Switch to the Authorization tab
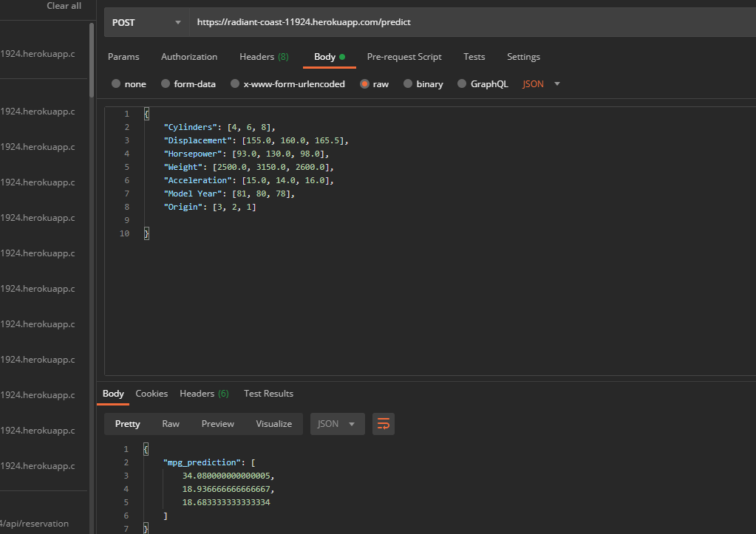This screenshot has height=534, width=756. (189, 56)
